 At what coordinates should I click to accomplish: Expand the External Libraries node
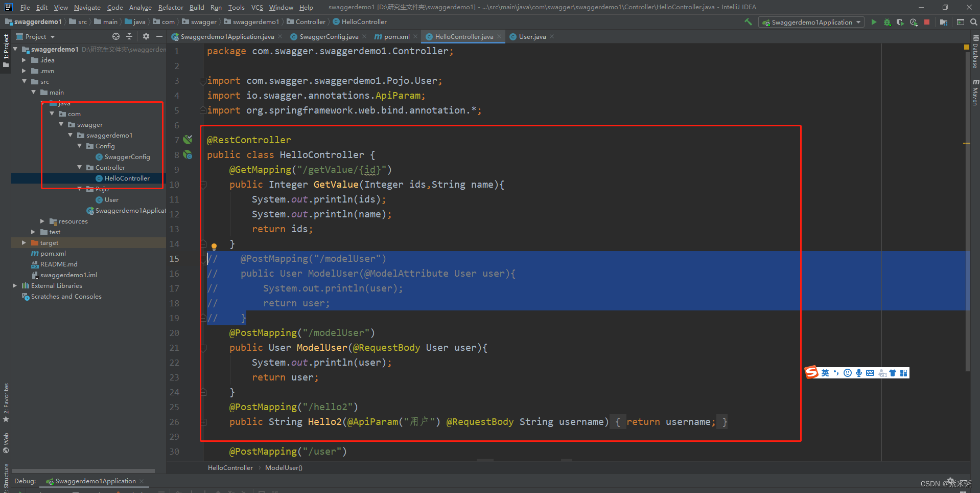coord(15,285)
